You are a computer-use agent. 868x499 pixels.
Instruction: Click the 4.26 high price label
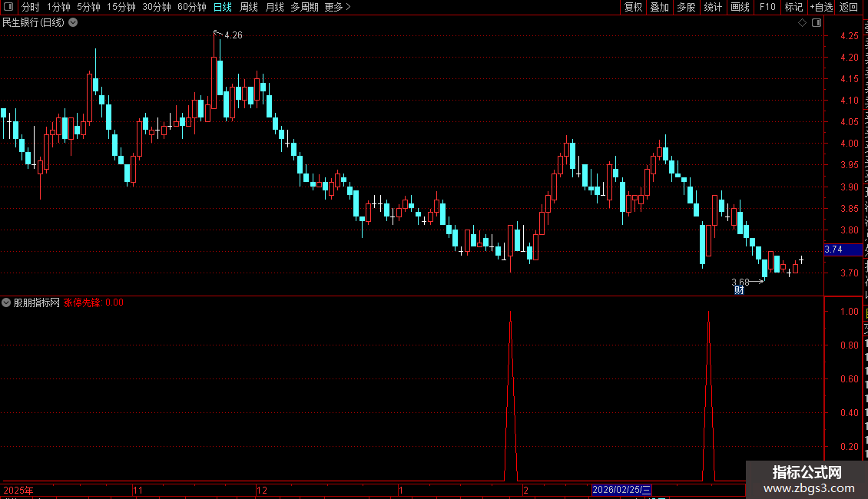[x=233, y=35]
